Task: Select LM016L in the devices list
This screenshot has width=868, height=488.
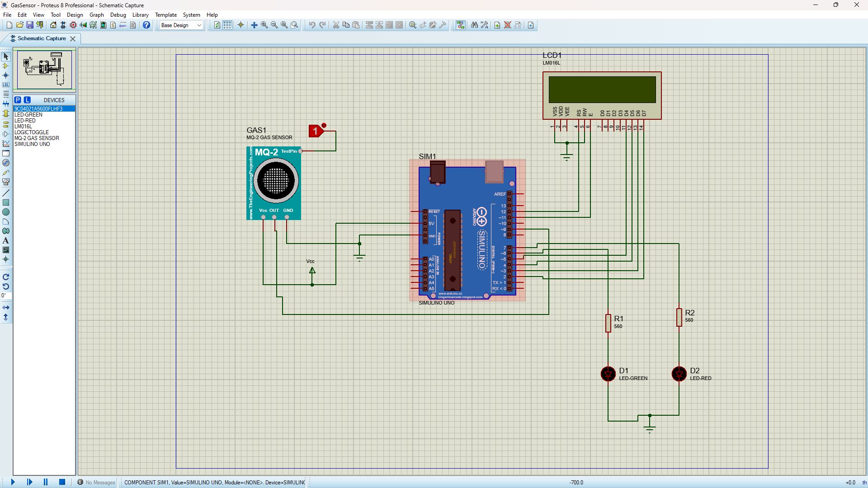Action: (x=44, y=127)
